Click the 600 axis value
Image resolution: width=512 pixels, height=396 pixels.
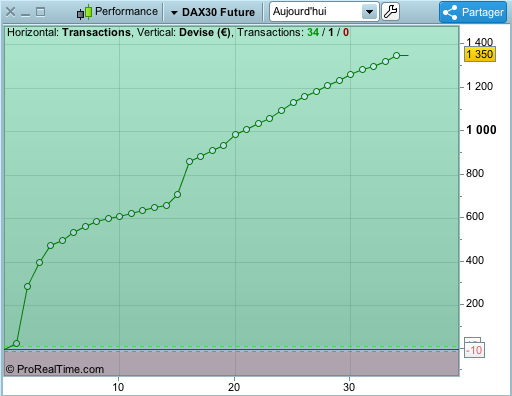pyautogui.click(x=475, y=217)
